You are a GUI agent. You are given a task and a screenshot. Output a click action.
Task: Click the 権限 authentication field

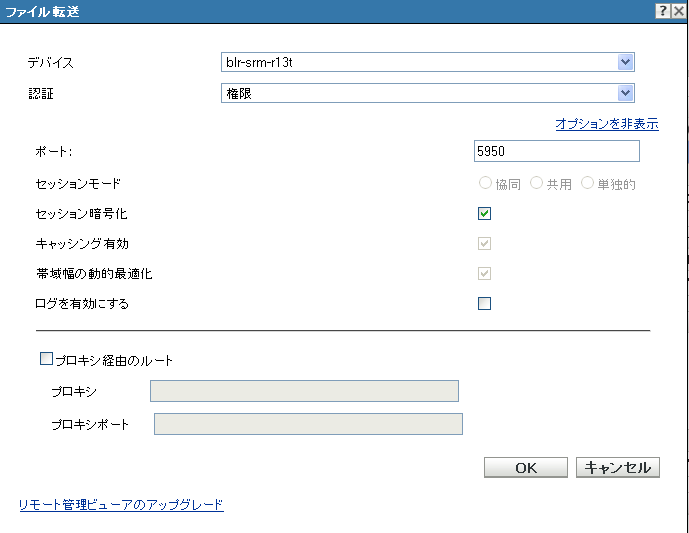tap(428, 93)
